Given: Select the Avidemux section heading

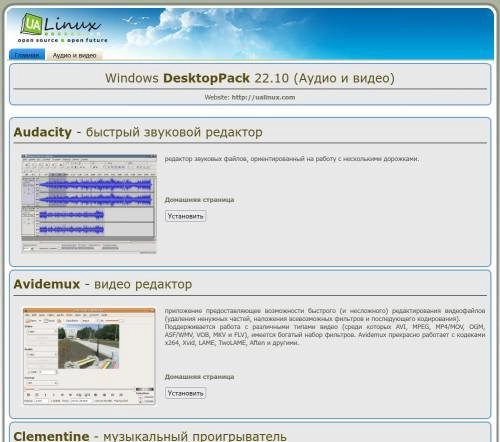Looking at the screenshot, I should click(103, 284).
